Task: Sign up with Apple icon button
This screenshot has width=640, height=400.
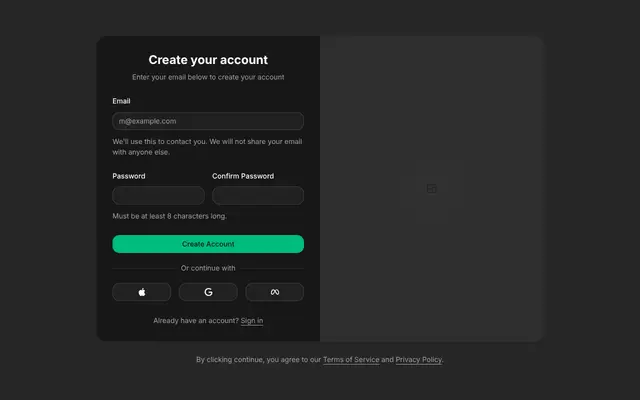Action: pos(142,292)
